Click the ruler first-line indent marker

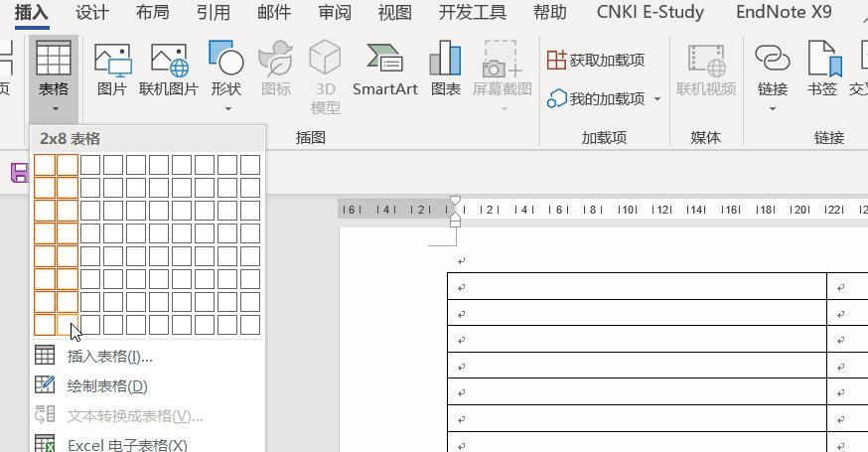(x=455, y=201)
